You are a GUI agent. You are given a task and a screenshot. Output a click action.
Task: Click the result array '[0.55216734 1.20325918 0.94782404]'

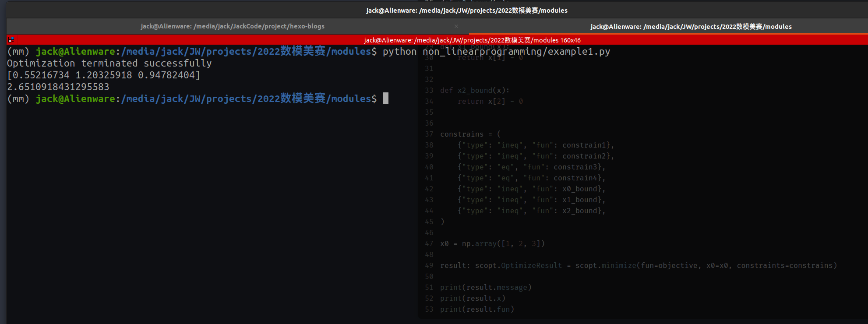(104, 75)
